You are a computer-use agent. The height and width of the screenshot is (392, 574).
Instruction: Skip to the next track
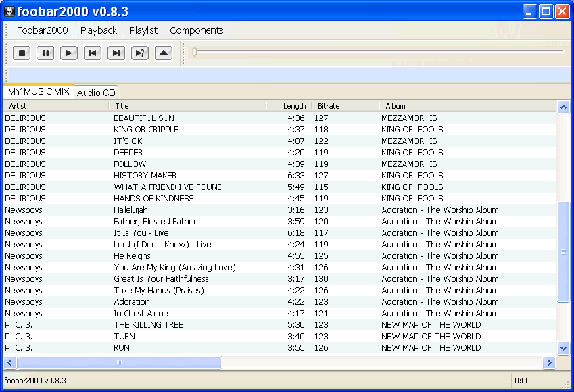(x=116, y=53)
